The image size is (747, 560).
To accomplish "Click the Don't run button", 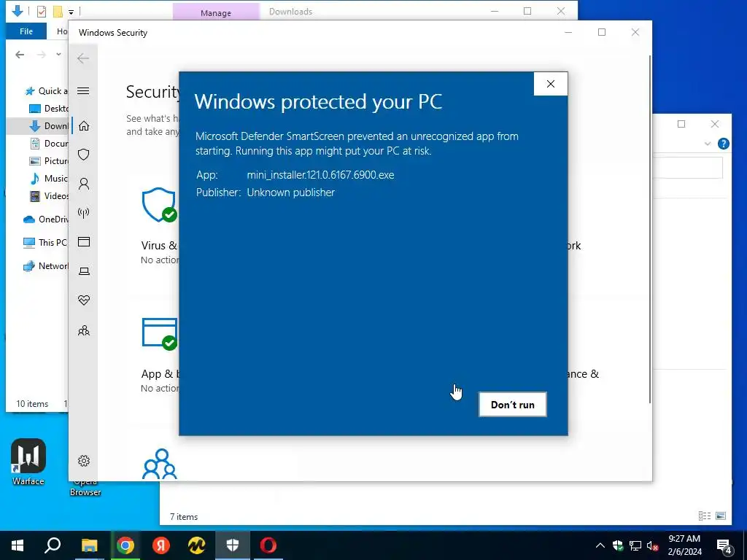I will (513, 404).
